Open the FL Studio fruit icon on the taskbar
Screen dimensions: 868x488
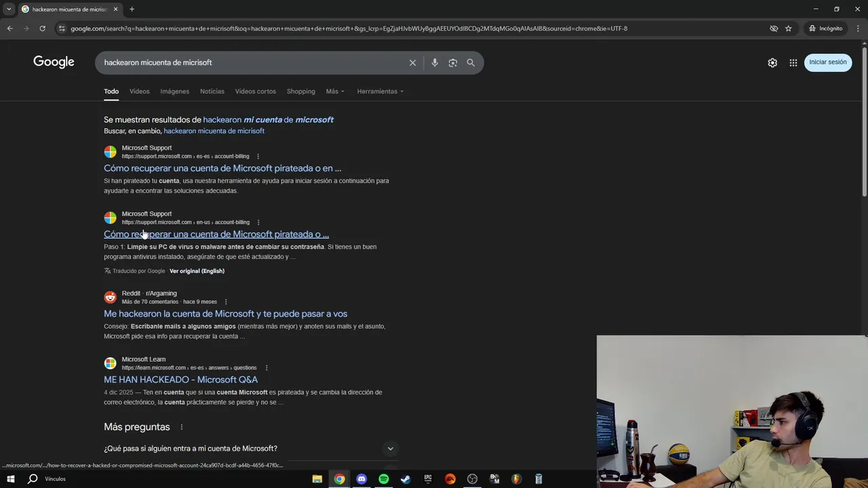coord(516,479)
